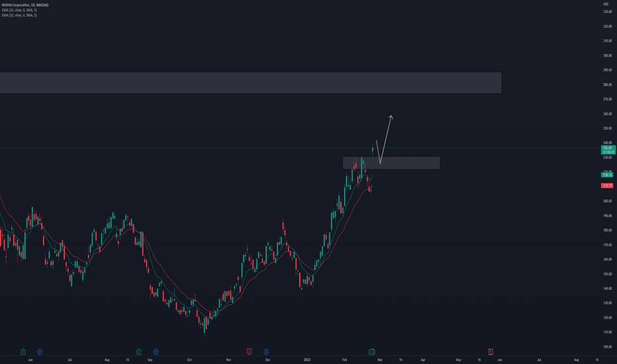Click the Sep label on time axis

tap(150, 359)
